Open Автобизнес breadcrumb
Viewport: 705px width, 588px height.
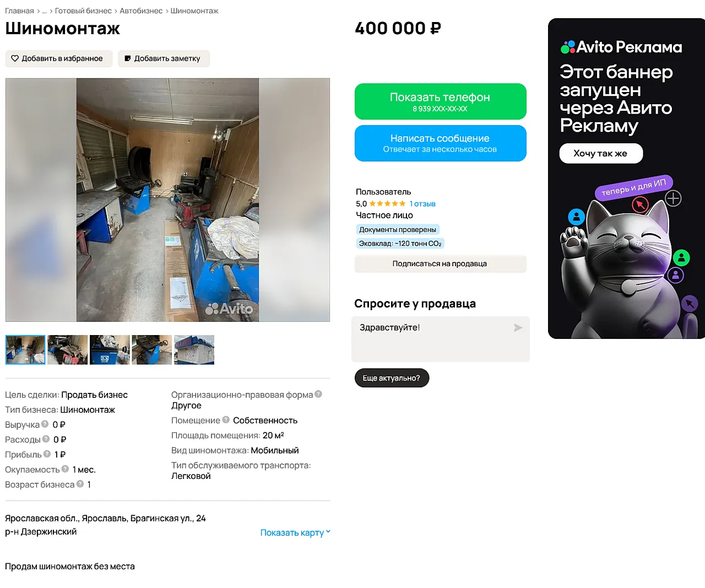(x=141, y=11)
